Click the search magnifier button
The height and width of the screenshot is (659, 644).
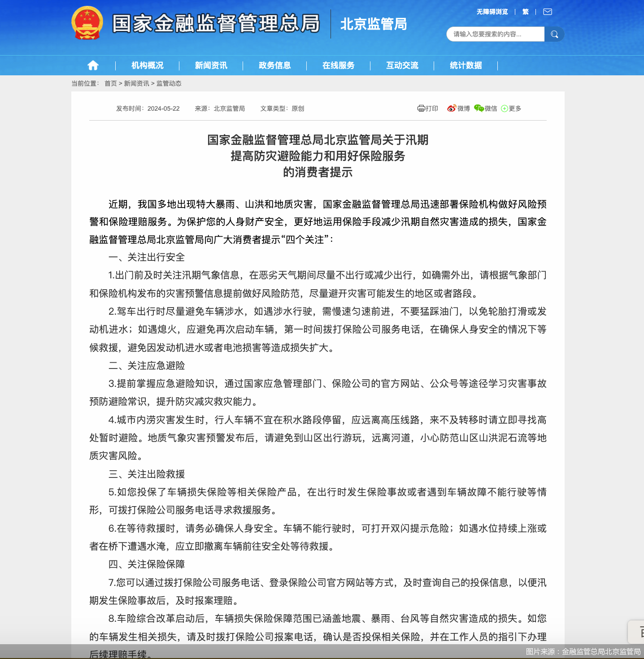point(554,34)
